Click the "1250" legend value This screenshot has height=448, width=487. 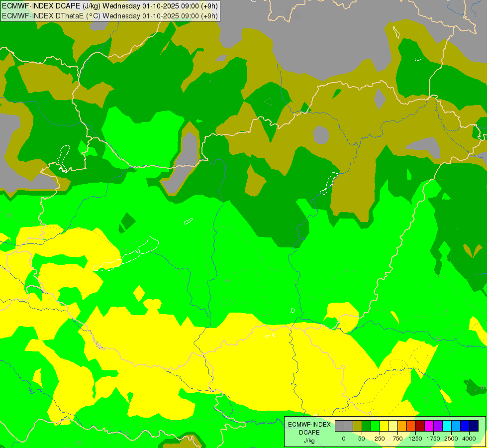pos(415,439)
